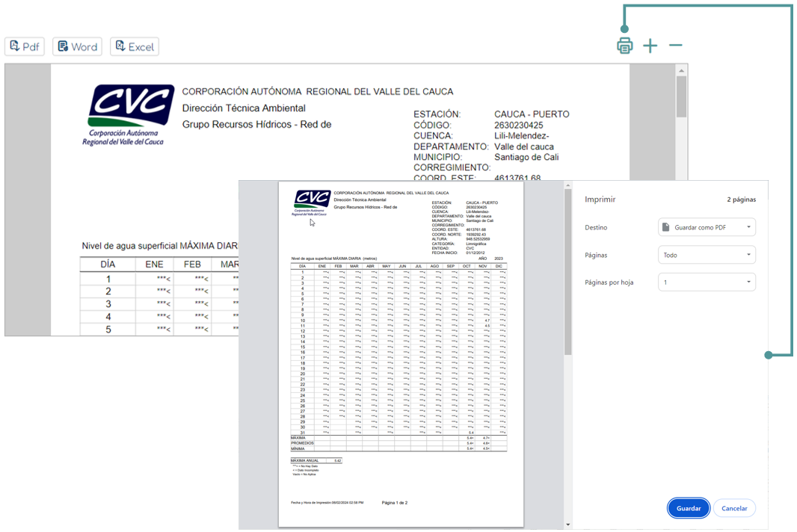Export the report to Word
The height and width of the screenshot is (532, 797).
pyautogui.click(x=77, y=47)
